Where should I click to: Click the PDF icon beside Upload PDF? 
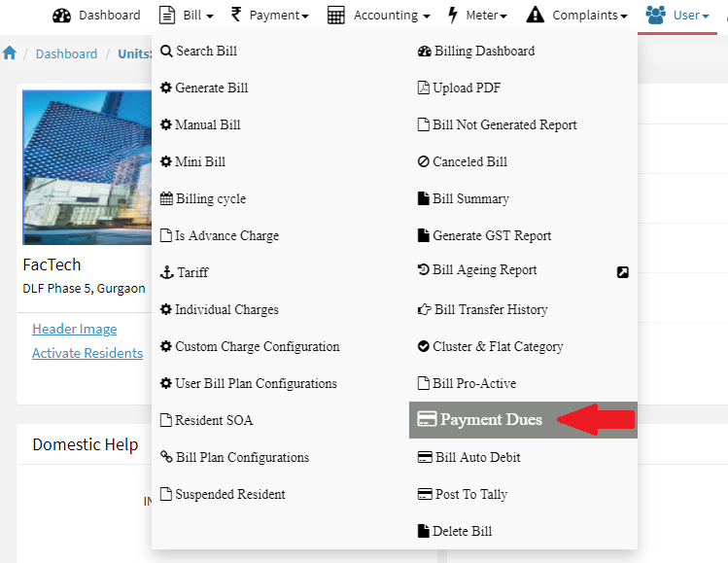point(423,88)
